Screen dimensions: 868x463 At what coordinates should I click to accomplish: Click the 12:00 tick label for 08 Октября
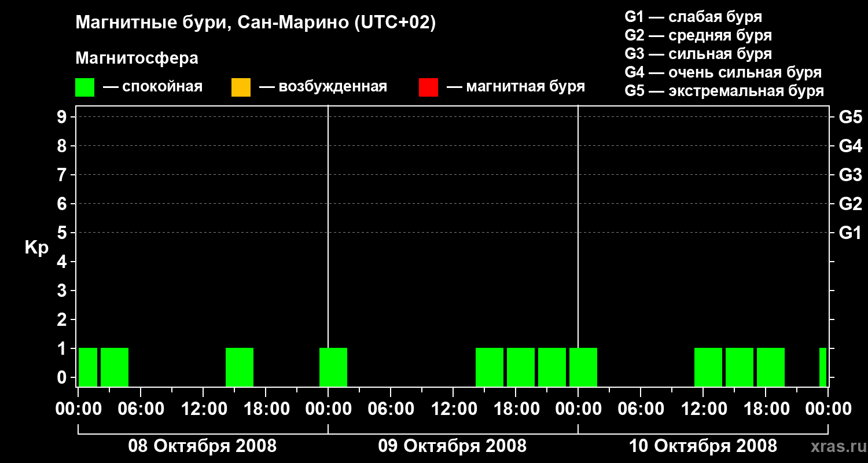point(203,409)
